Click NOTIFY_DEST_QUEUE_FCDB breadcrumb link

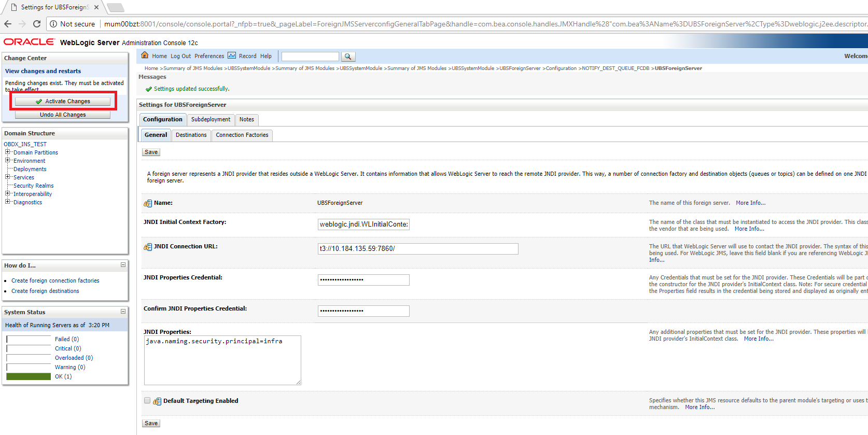[x=615, y=68]
